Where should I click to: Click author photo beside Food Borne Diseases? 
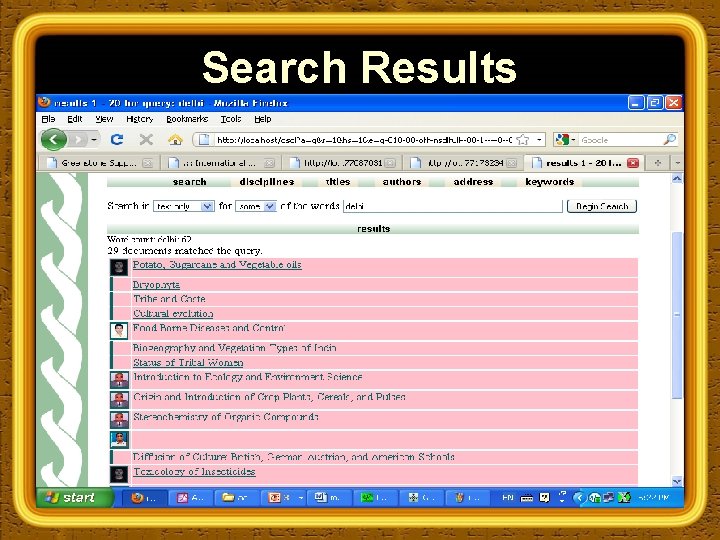[119, 331]
